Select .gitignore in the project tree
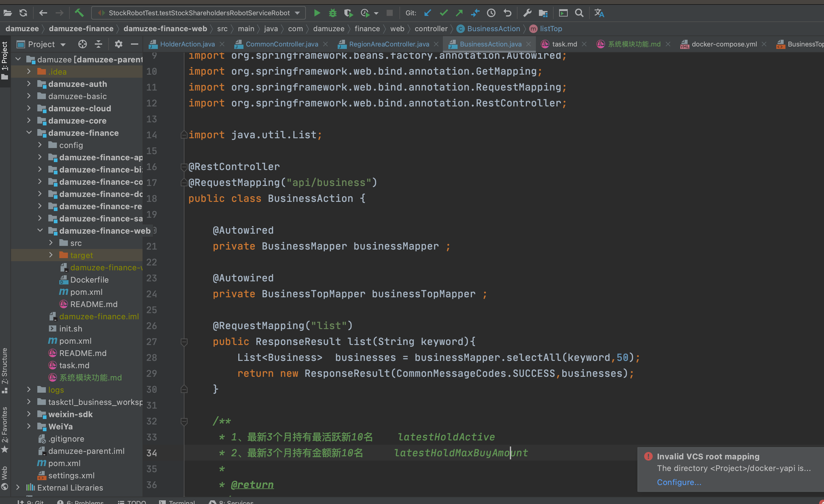Screen dimensions: 824x504 coord(66,439)
